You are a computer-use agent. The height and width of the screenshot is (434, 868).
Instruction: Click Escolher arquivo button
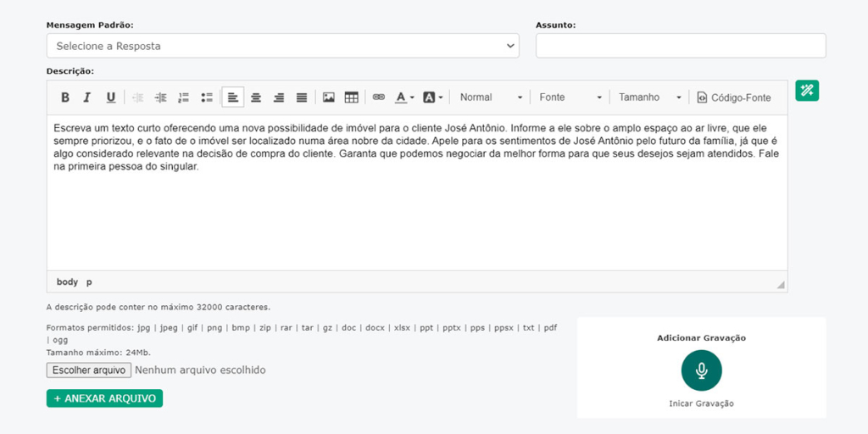click(88, 370)
